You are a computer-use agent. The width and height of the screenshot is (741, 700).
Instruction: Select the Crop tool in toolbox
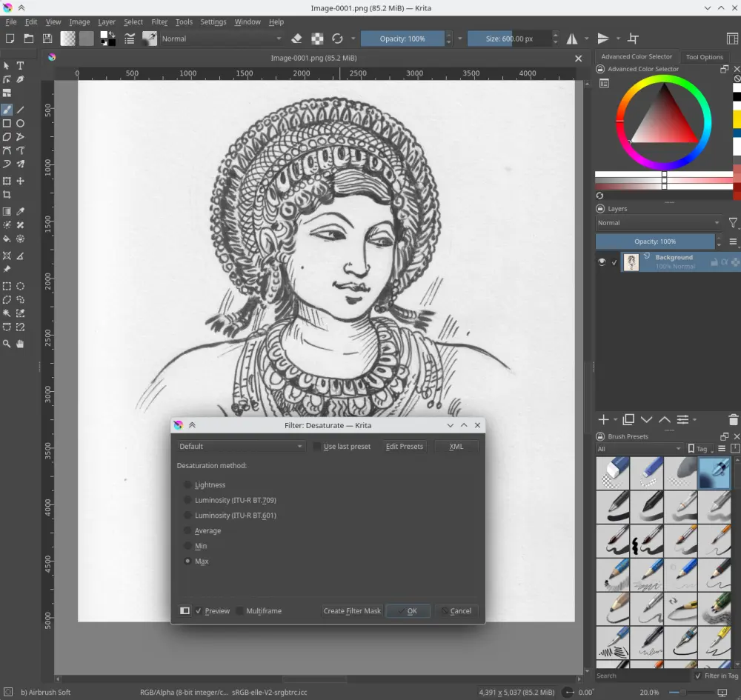click(7, 195)
